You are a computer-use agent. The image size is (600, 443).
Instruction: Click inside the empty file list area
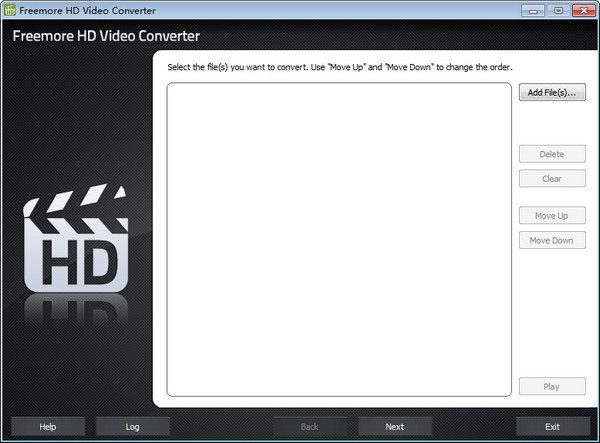pos(339,240)
